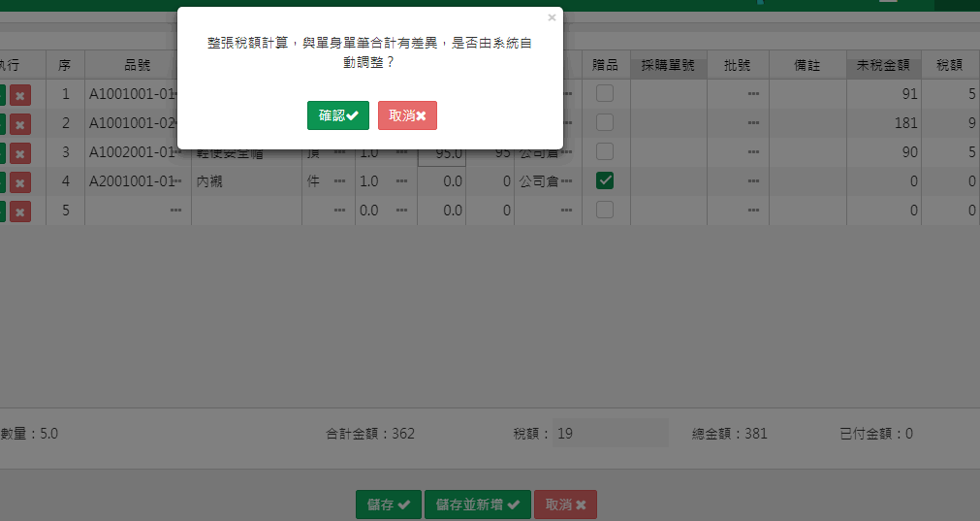Open warehouse lookup for row 4 公司倉
980x521 pixels.
566,181
